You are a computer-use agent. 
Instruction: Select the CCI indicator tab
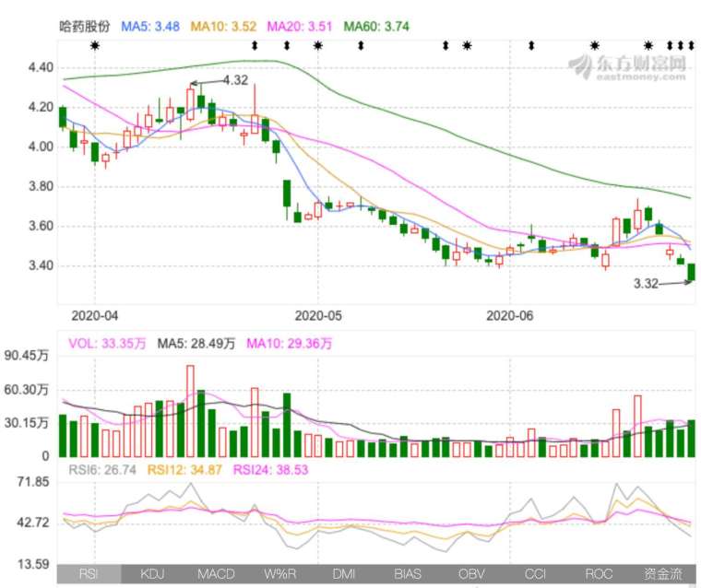536,573
